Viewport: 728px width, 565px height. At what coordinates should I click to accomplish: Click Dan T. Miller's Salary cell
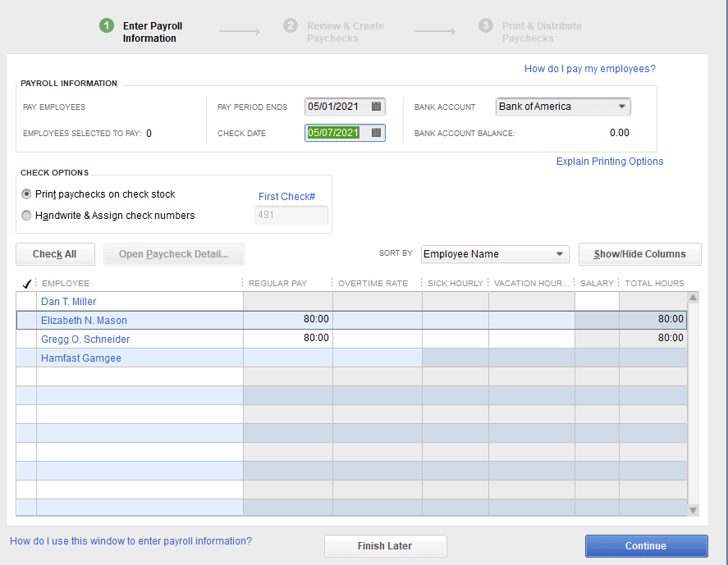pos(597,301)
